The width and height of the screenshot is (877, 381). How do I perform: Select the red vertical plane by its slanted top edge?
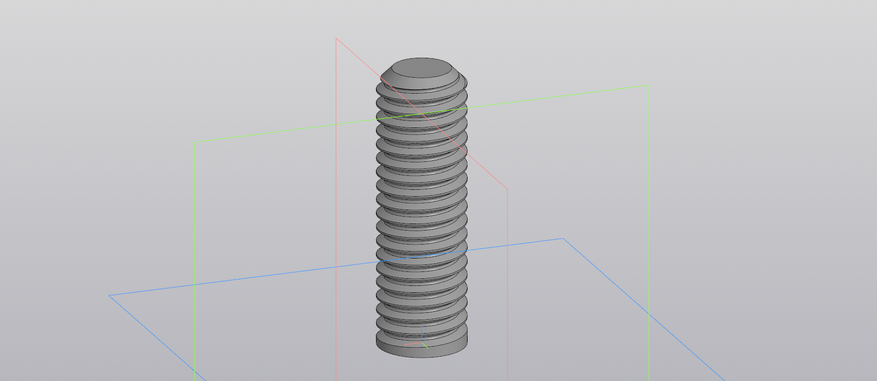pyautogui.click(x=421, y=114)
